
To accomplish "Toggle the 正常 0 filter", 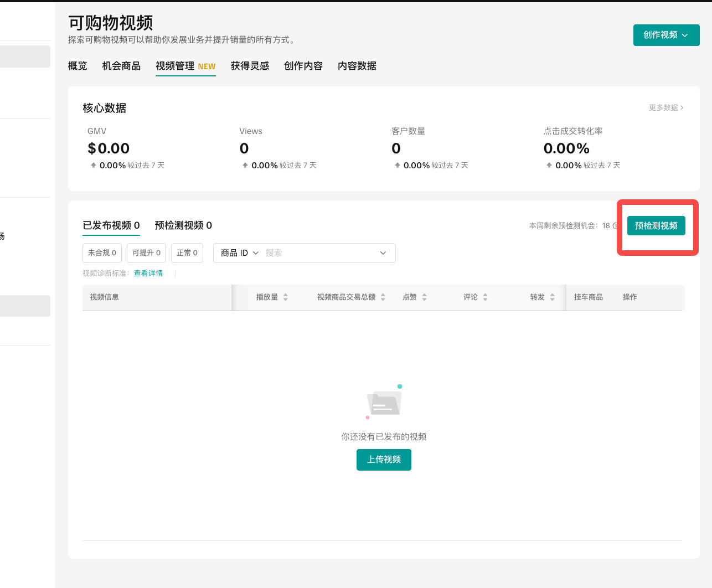I will (187, 253).
